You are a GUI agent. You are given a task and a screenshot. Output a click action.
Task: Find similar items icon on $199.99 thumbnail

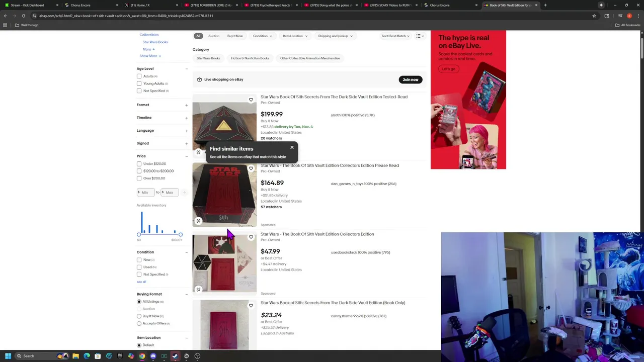click(198, 152)
